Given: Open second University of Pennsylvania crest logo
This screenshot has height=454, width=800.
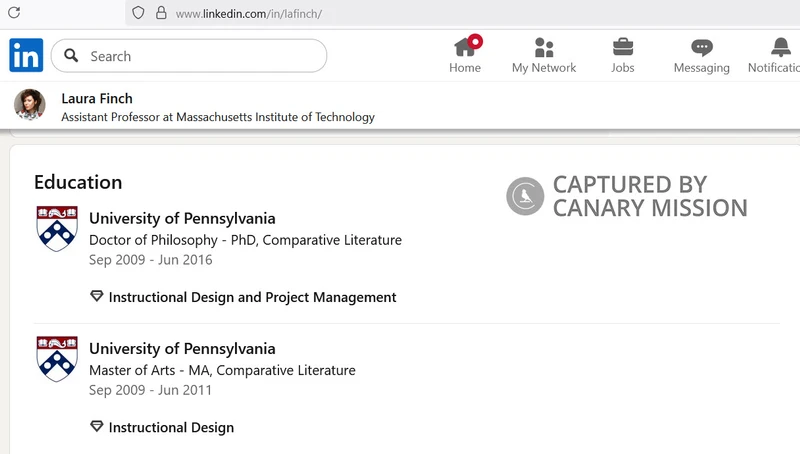Looking at the screenshot, I should 57,359.
